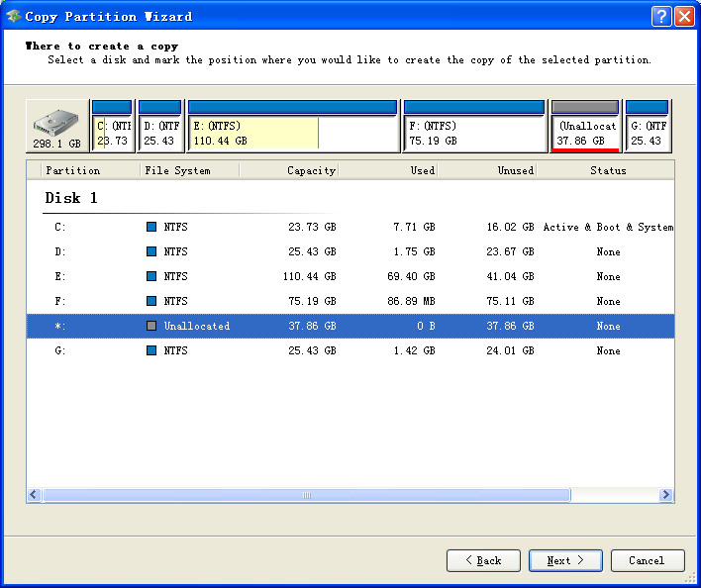Sort by the Partition column header
This screenshot has height=588, width=701.
click(91, 170)
